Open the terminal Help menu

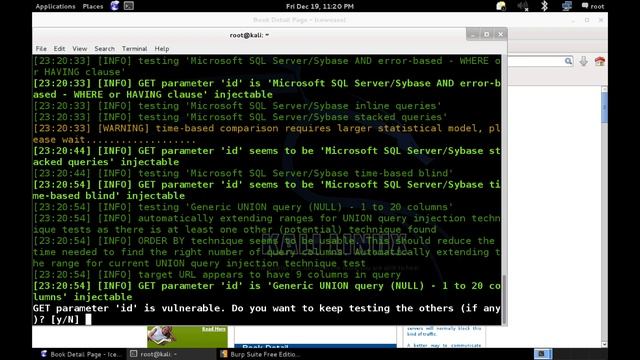point(162,49)
